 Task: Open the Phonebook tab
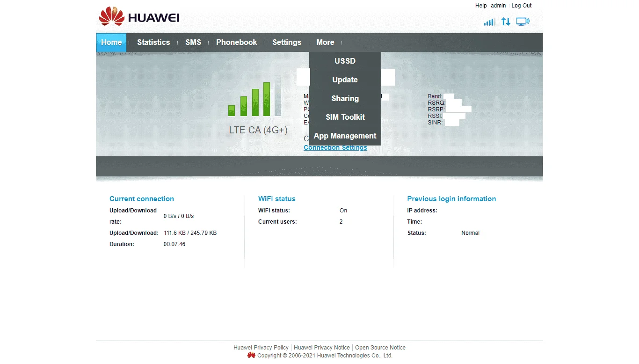236,42
